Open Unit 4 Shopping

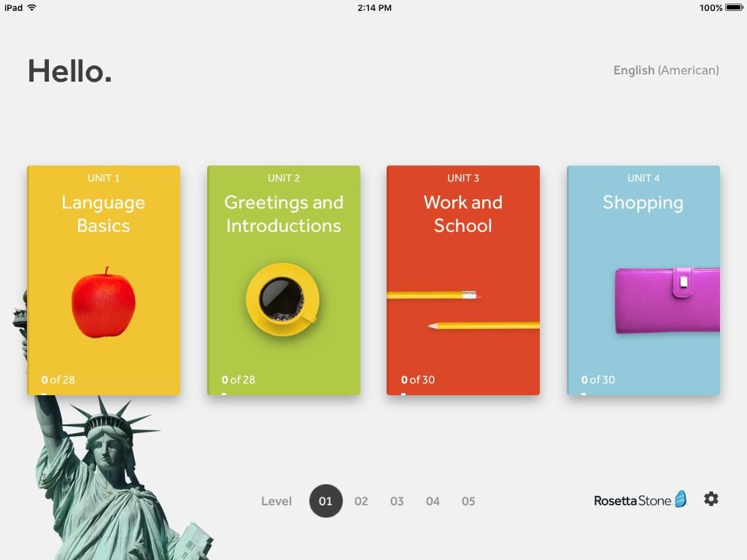click(x=643, y=203)
